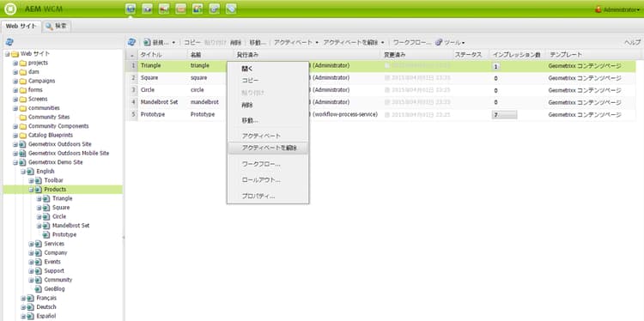Image resolution: width=644 pixels, height=321 pixels.
Task: Click the Web サイト root folder icon
Action: tap(15, 54)
